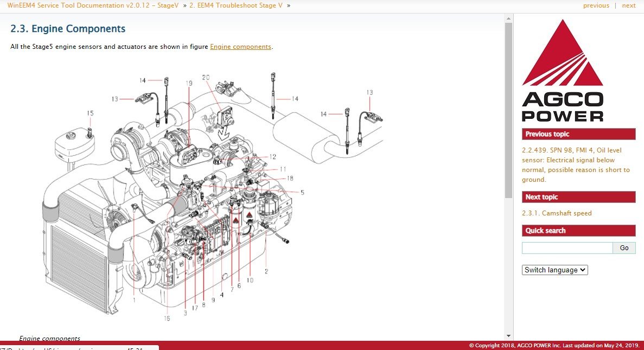
Task: Open next topic 2.3.1 Camshaft speed
Action: pos(557,213)
